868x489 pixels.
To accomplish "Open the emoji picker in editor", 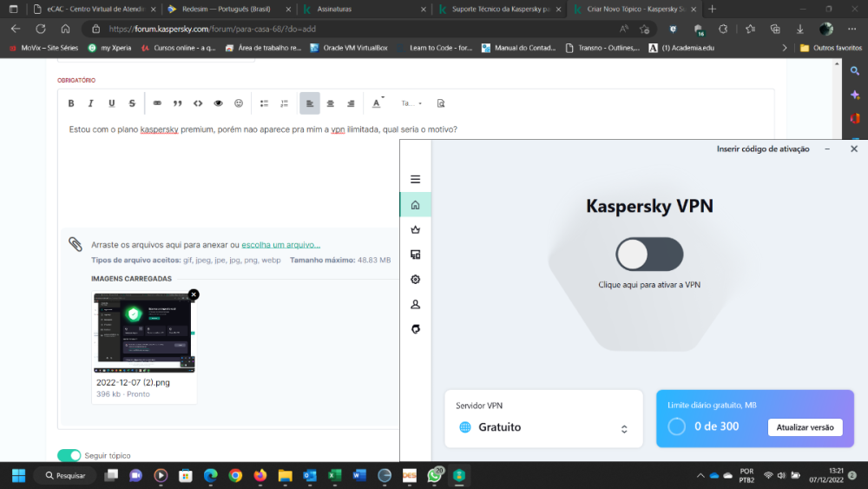I will pyautogui.click(x=239, y=103).
